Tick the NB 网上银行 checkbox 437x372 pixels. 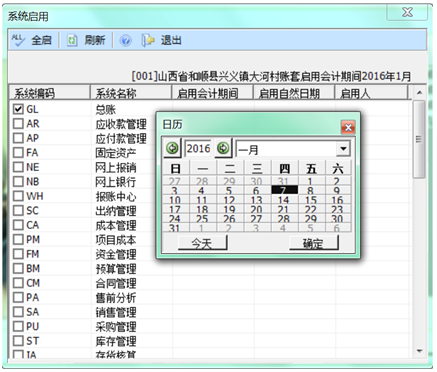[18, 182]
